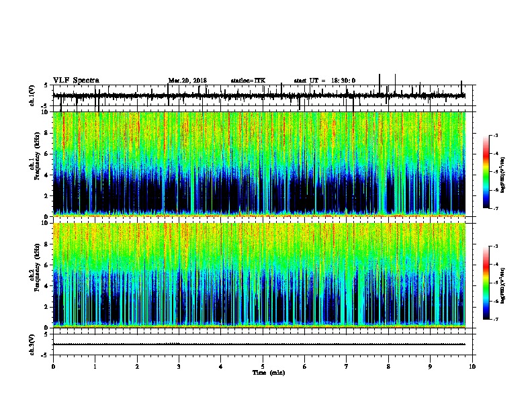532x411 pixels.
Task: Click the "9" minute time axis label
Action: click(x=430, y=367)
